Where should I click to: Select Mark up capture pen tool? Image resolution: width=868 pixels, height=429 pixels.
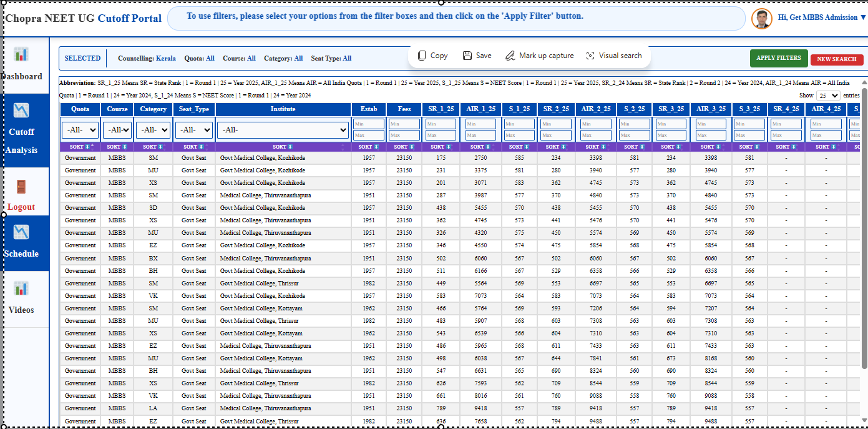pyautogui.click(x=510, y=56)
